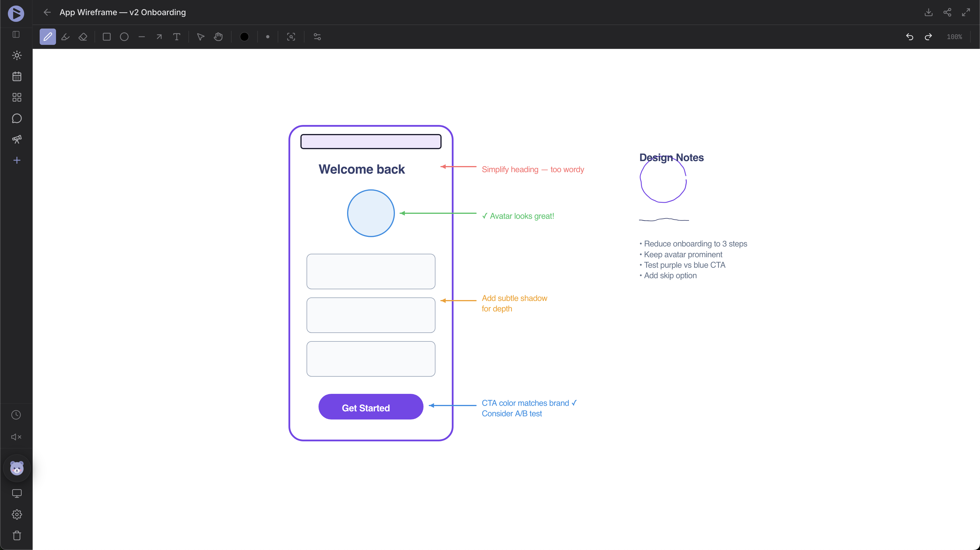
Task: Select the Arrow tool
Action: tap(159, 36)
